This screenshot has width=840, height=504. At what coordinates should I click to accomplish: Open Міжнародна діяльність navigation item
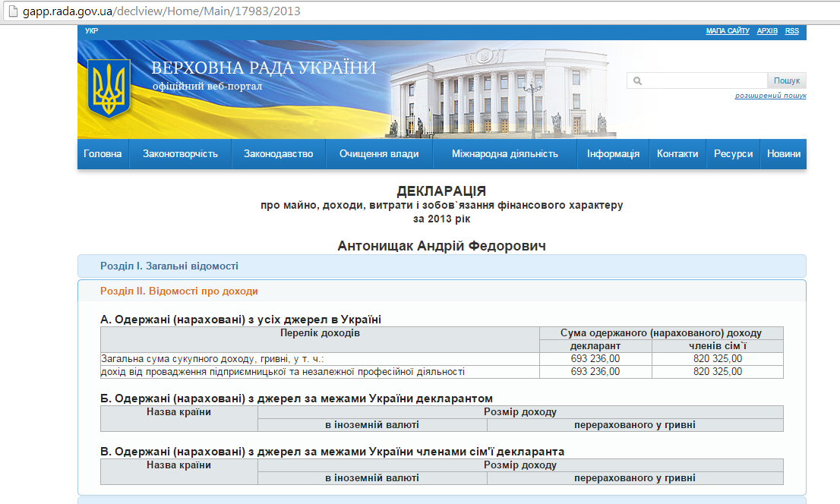pos(504,154)
